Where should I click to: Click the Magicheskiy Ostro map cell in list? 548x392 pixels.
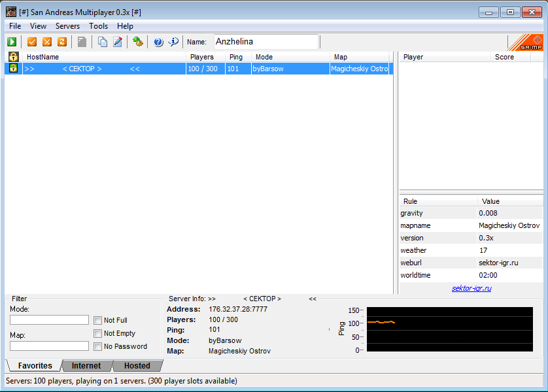click(359, 69)
